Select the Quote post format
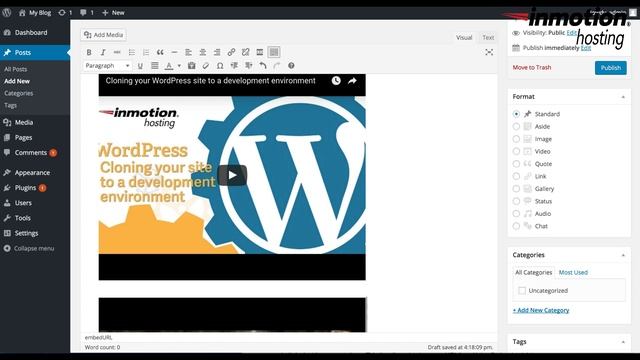 [x=516, y=164]
